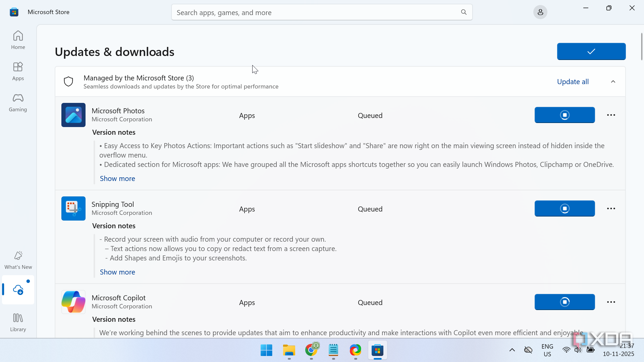Open the Gaming section in sidebar
This screenshot has width=644, height=362.
(x=18, y=102)
